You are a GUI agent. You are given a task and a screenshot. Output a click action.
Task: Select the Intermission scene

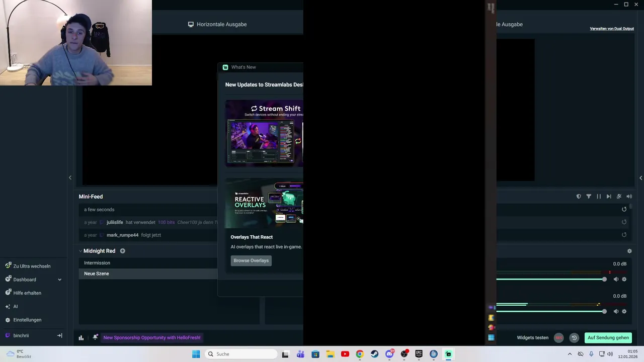(148, 263)
